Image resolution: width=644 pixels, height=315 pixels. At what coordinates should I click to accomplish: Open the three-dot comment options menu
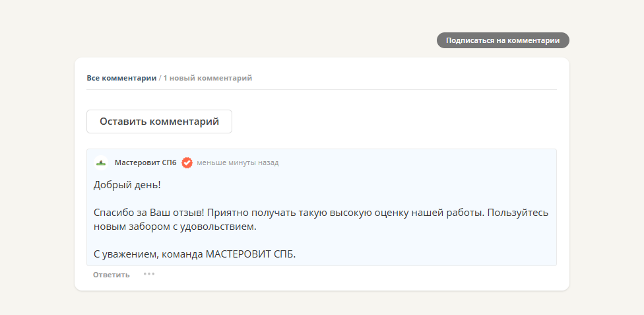(x=149, y=273)
